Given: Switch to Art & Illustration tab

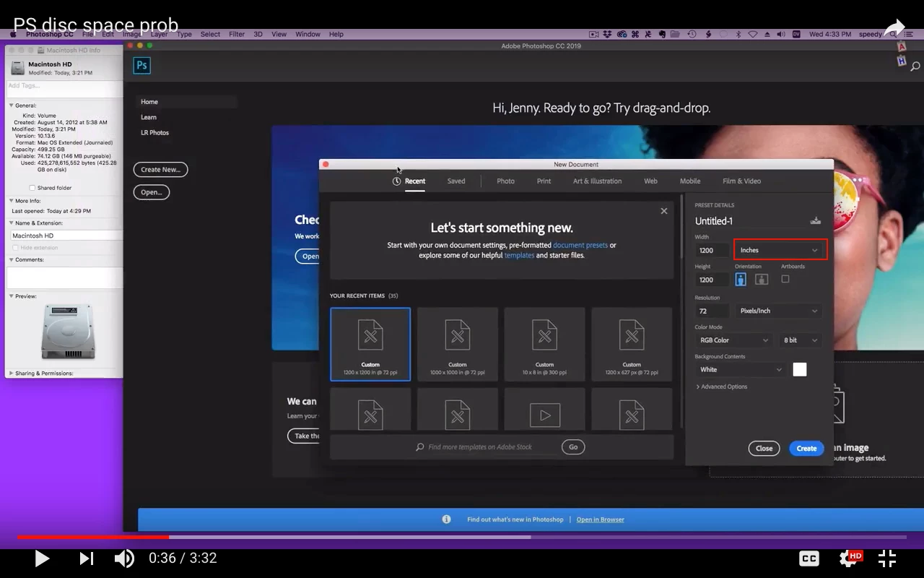Looking at the screenshot, I should [x=597, y=181].
